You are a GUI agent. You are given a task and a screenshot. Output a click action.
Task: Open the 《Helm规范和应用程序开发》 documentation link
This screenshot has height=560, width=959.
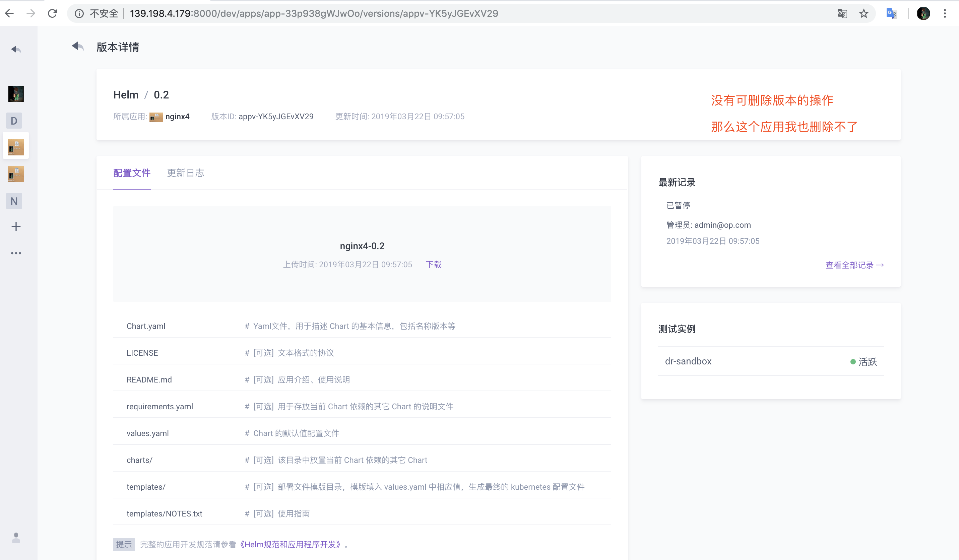(x=291, y=544)
